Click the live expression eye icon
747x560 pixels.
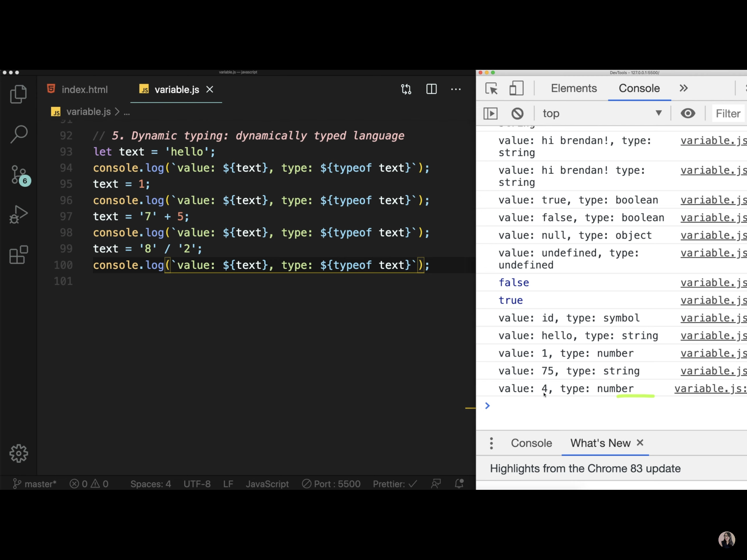click(x=688, y=113)
